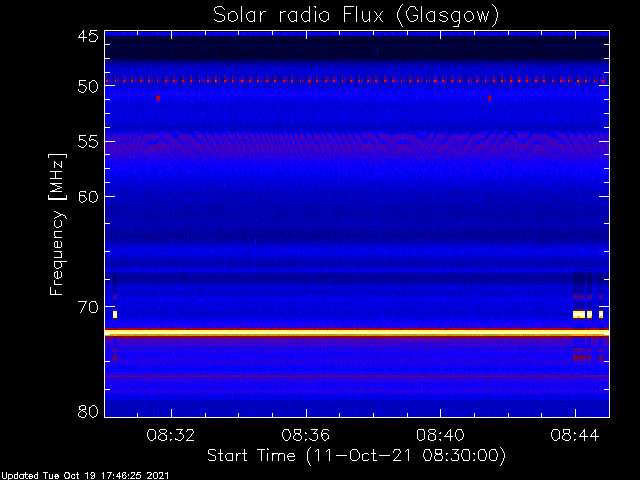640x480 pixels.
Task: Click the 08:32 time tick label
Action: [x=171, y=435]
